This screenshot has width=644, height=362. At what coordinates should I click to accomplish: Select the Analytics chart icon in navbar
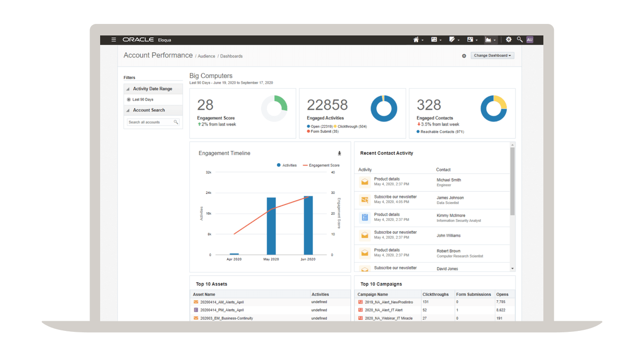488,39
